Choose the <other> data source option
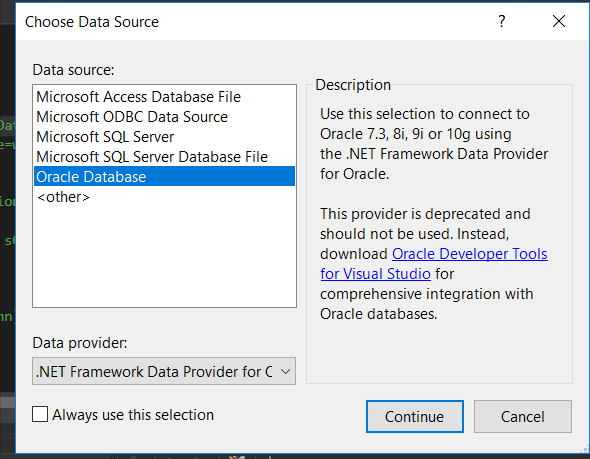Image resolution: width=590 pixels, height=459 pixels. pyautogui.click(x=164, y=197)
